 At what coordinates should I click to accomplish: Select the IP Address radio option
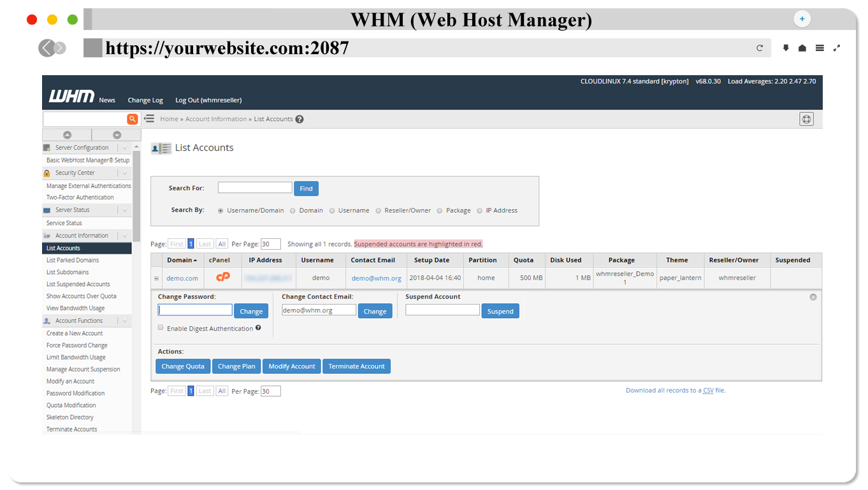(480, 210)
